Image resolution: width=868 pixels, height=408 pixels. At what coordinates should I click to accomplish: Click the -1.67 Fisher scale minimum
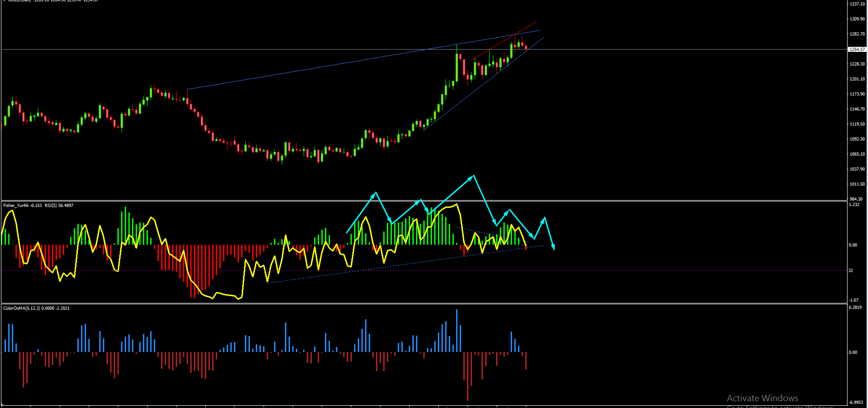[x=853, y=300]
